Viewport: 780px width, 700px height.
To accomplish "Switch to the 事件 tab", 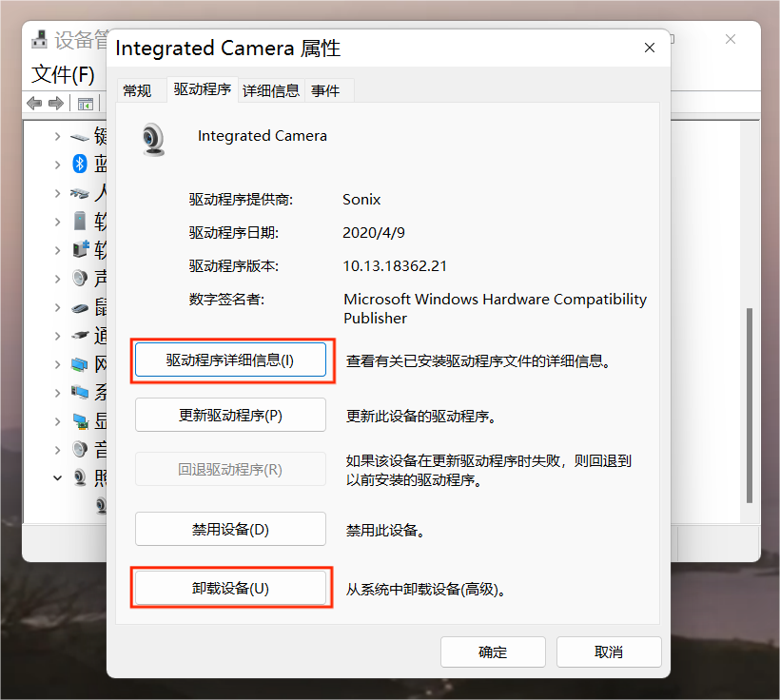I will tap(325, 90).
